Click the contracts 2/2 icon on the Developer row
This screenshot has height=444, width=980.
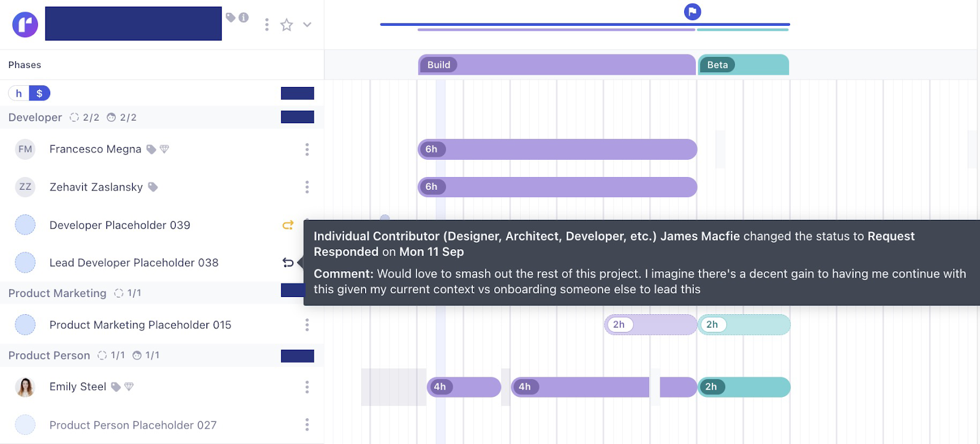click(75, 117)
